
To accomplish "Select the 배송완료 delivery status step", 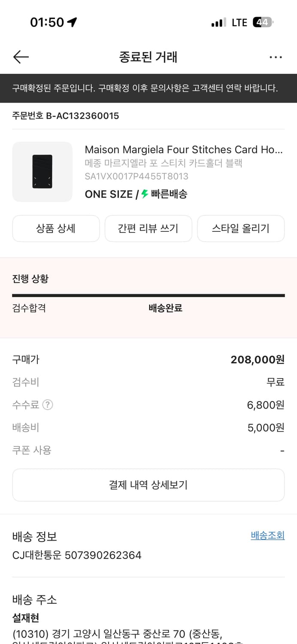I will click(x=164, y=308).
